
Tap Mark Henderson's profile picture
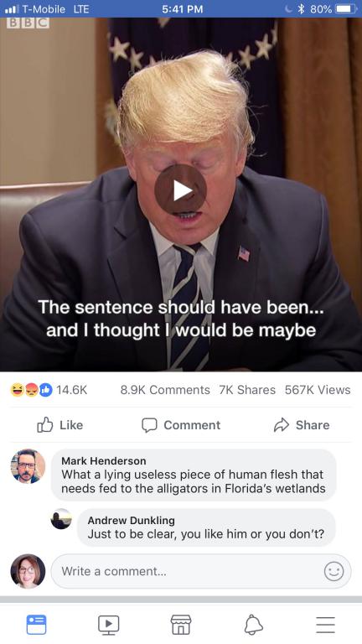coord(28,466)
